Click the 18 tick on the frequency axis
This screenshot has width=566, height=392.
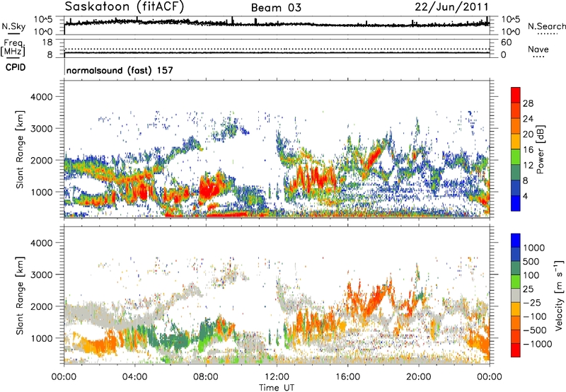point(47,42)
